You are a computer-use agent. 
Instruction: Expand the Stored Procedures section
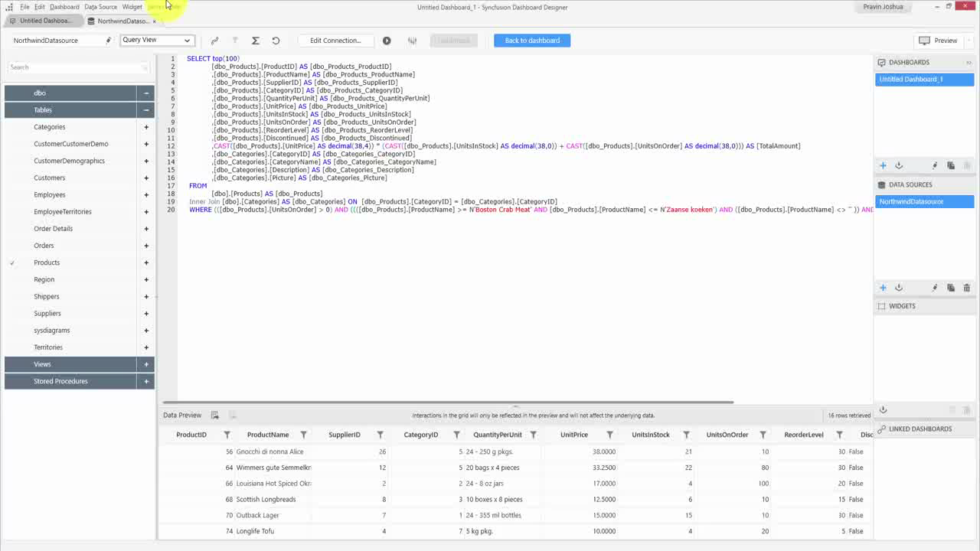(146, 381)
